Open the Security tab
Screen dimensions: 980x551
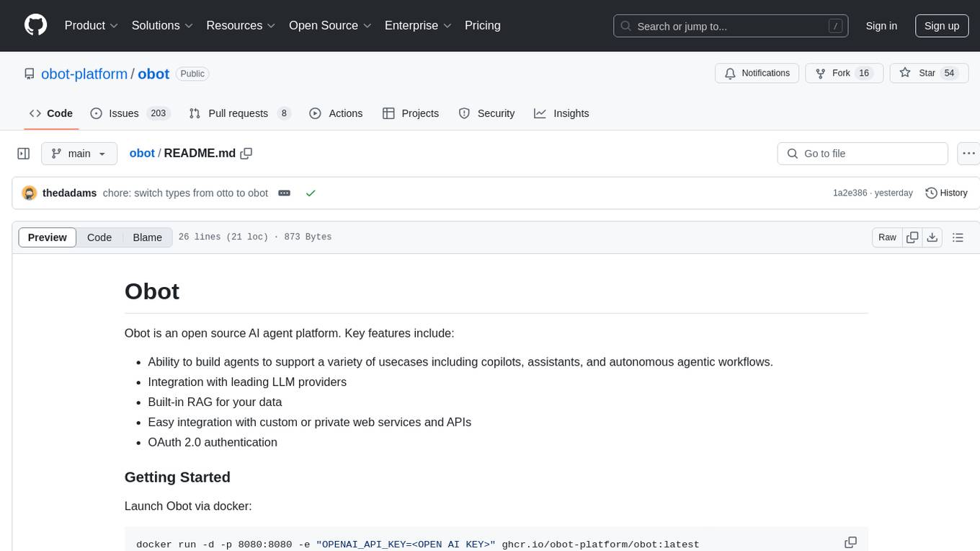point(487,113)
